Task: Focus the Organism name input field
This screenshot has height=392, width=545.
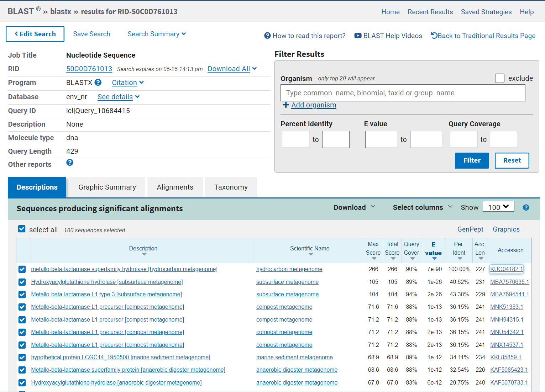Action: point(403,93)
